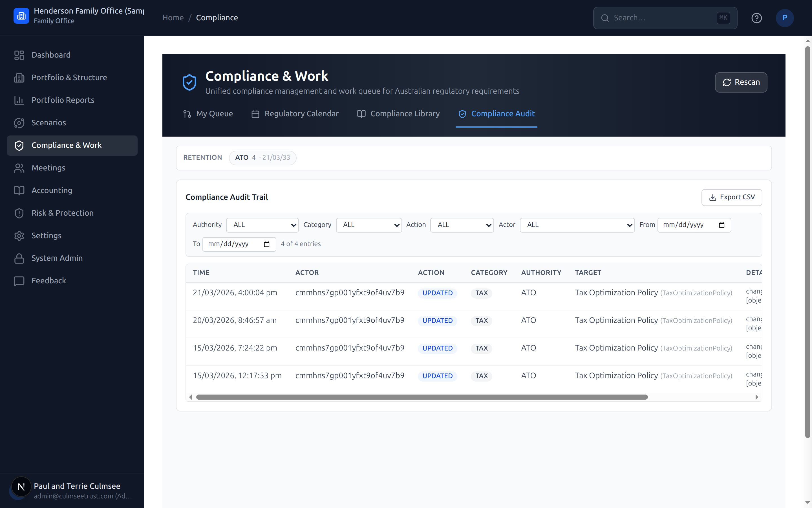812x508 pixels.
Task: Click the Portfolio & Structure building icon
Action: click(x=19, y=78)
